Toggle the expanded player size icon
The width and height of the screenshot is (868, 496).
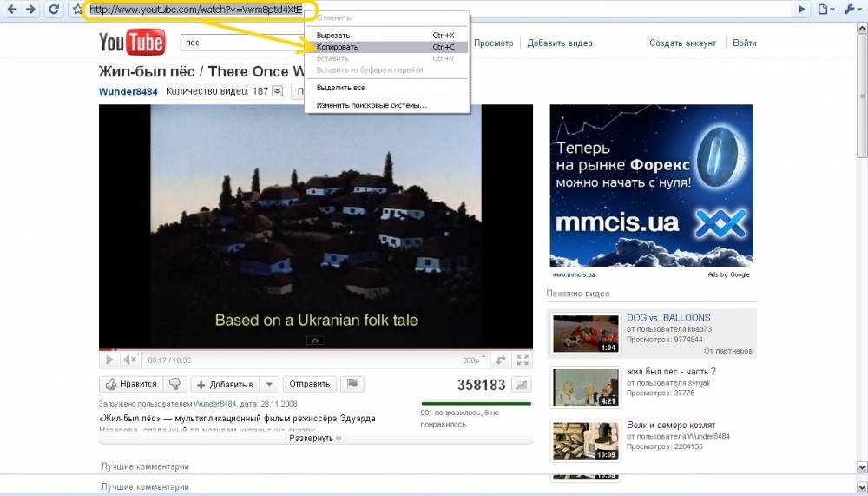click(501, 360)
